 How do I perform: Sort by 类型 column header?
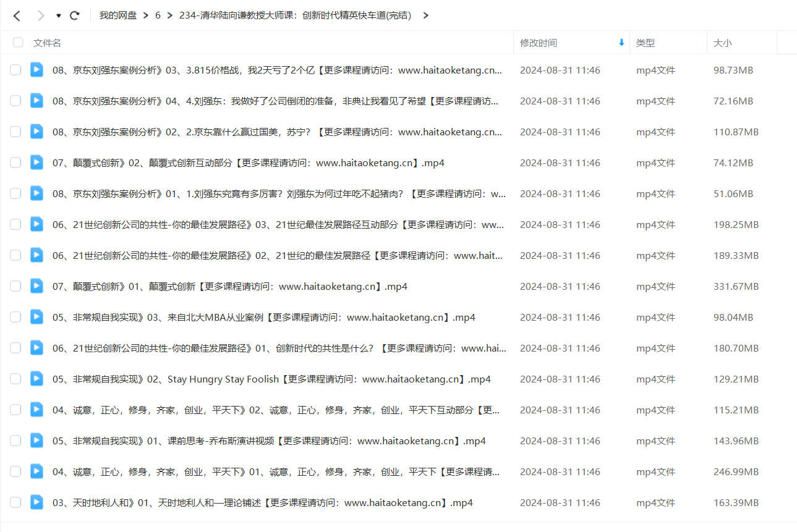[x=646, y=43]
